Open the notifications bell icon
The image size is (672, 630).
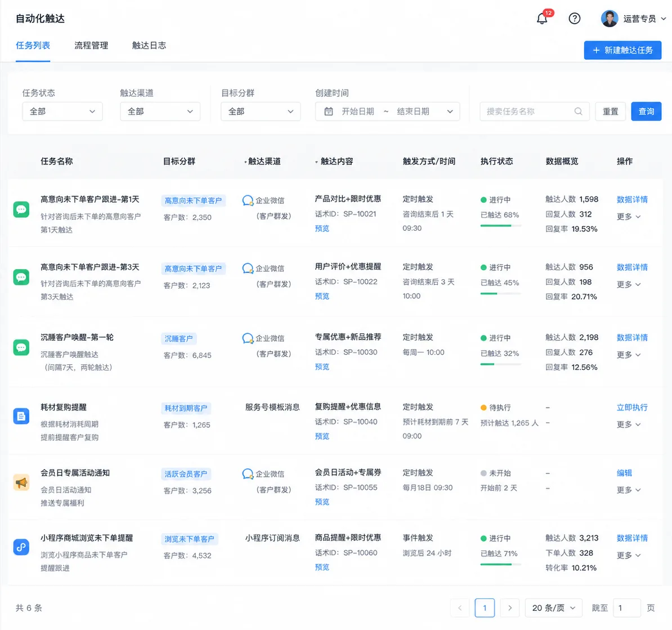pos(542,19)
